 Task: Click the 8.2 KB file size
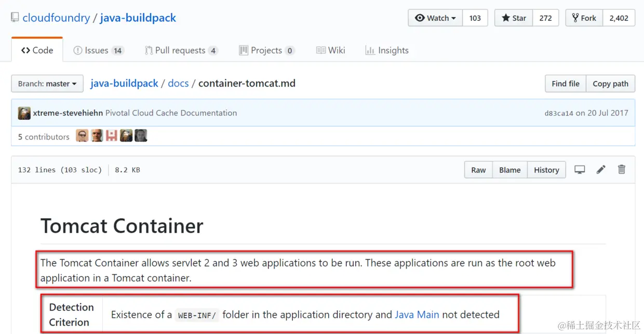coord(127,170)
